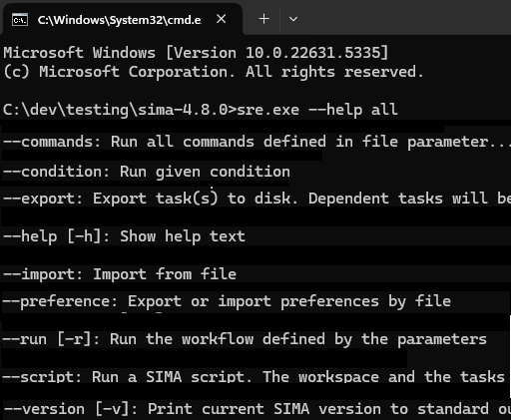Click the --script help entry
This screenshot has height=420, width=511.
[x=255, y=376]
